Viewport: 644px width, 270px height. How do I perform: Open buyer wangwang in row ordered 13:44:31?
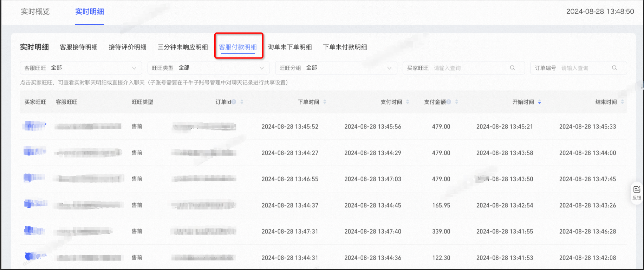(35, 256)
